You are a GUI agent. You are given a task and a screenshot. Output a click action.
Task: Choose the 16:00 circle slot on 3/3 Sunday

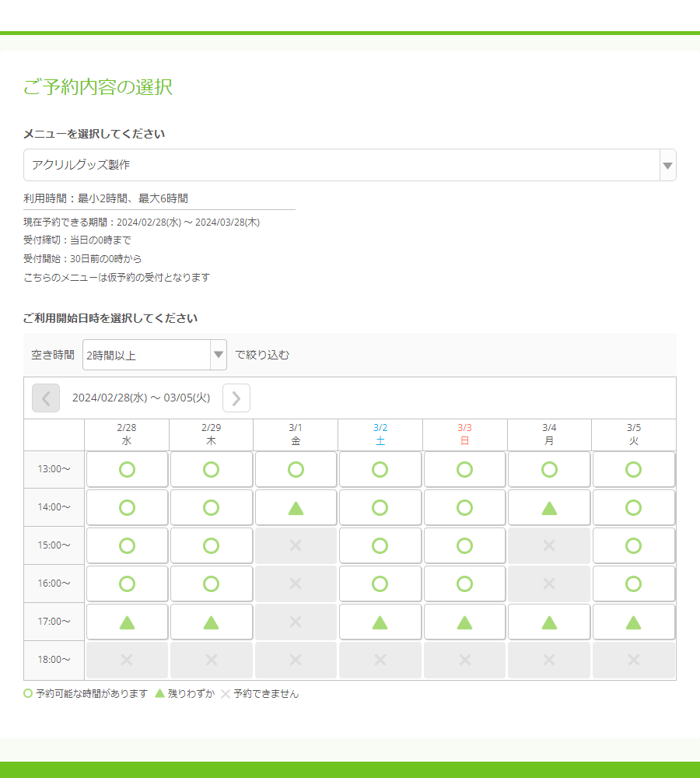pos(464,584)
